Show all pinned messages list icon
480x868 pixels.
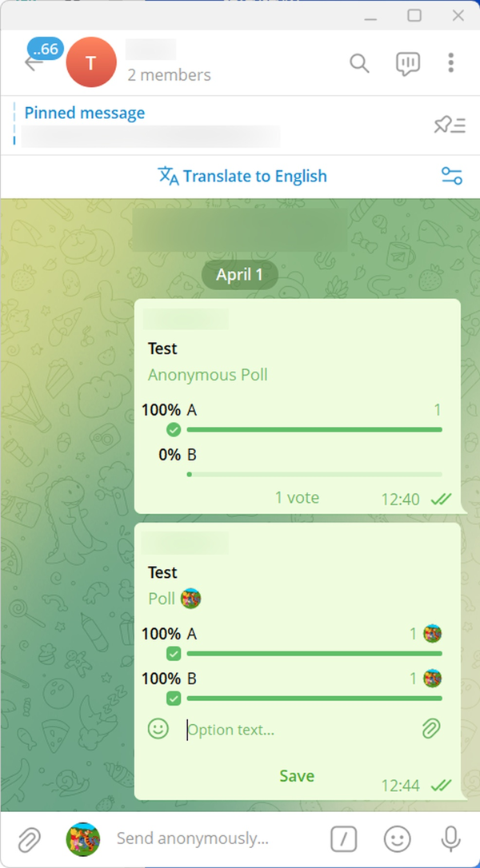(449, 125)
